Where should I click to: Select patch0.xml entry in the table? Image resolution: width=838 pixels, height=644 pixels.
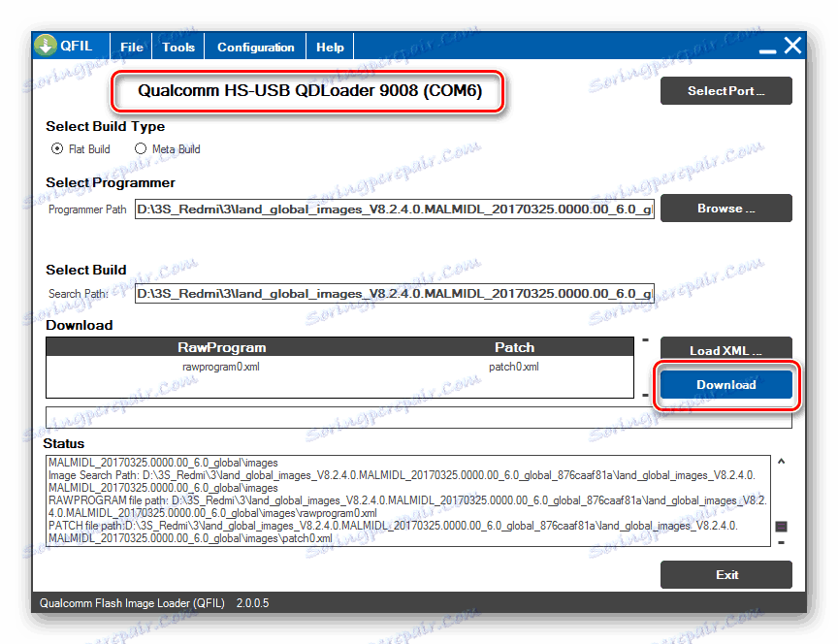(514, 367)
